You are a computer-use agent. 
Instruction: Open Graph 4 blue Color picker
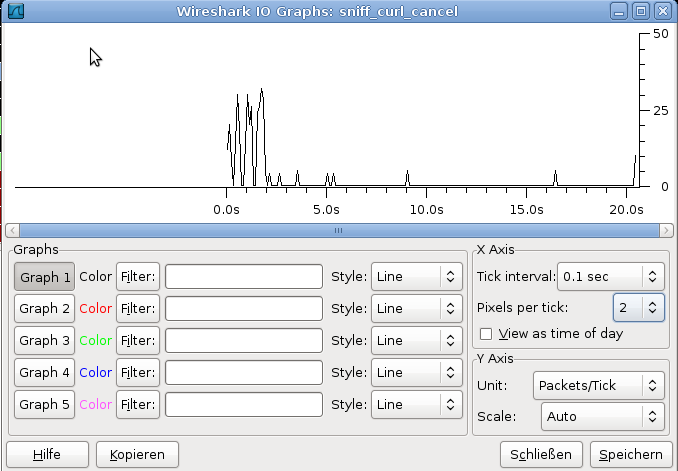click(x=96, y=372)
